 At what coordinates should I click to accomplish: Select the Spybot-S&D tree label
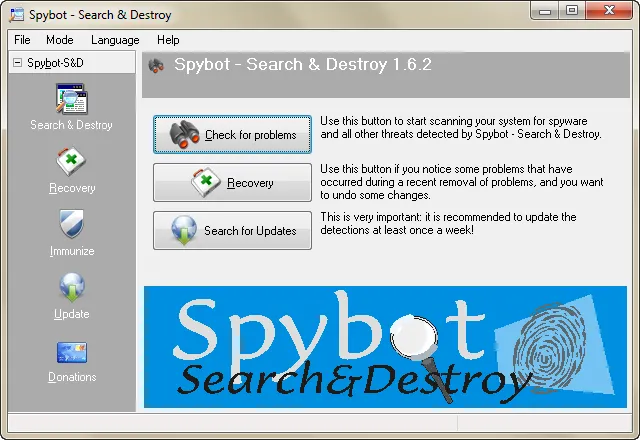[55, 63]
